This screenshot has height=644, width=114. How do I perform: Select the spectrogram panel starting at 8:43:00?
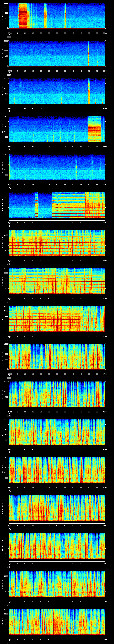coord(57,243)
